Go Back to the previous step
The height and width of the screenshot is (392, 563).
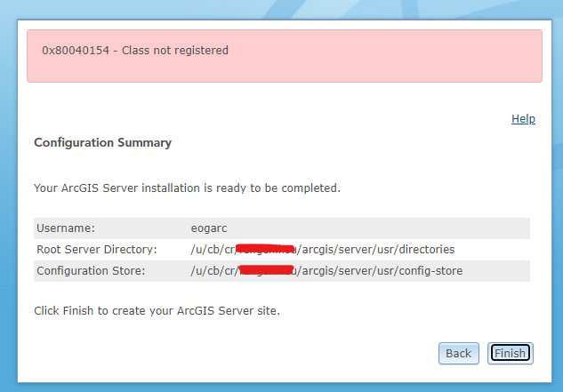(x=459, y=353)
